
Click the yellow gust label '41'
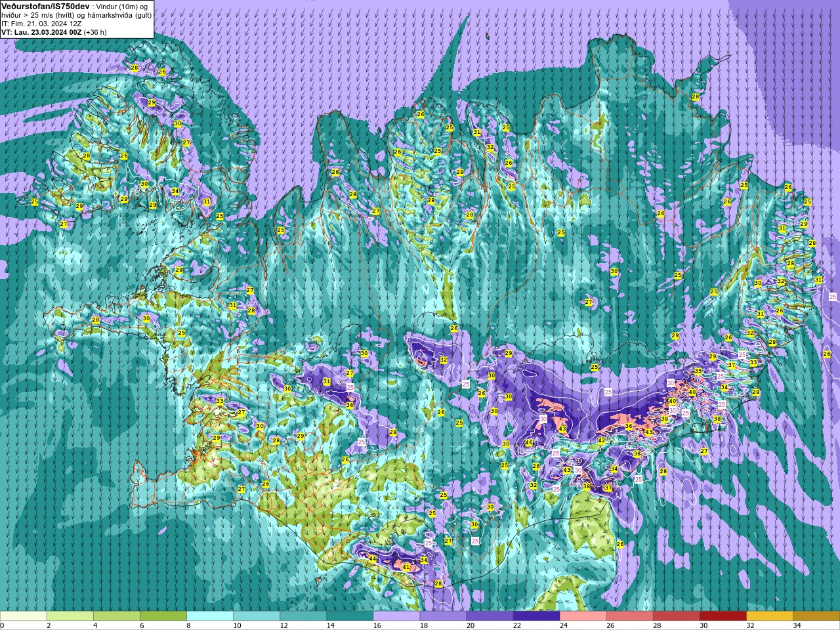click(x=406, y=568)
